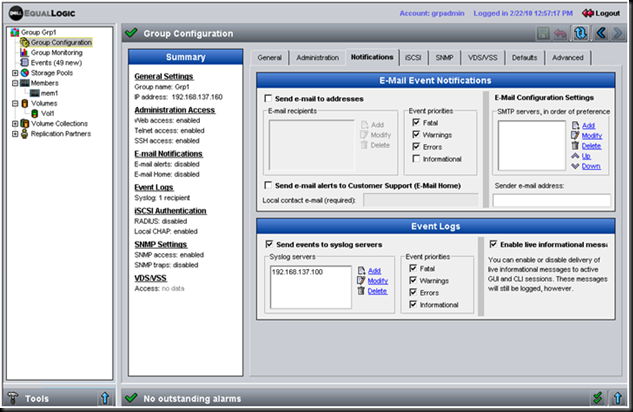Open Administration Access summary link
The height and width of the screenshot is (412, 633).
point(174,110)
